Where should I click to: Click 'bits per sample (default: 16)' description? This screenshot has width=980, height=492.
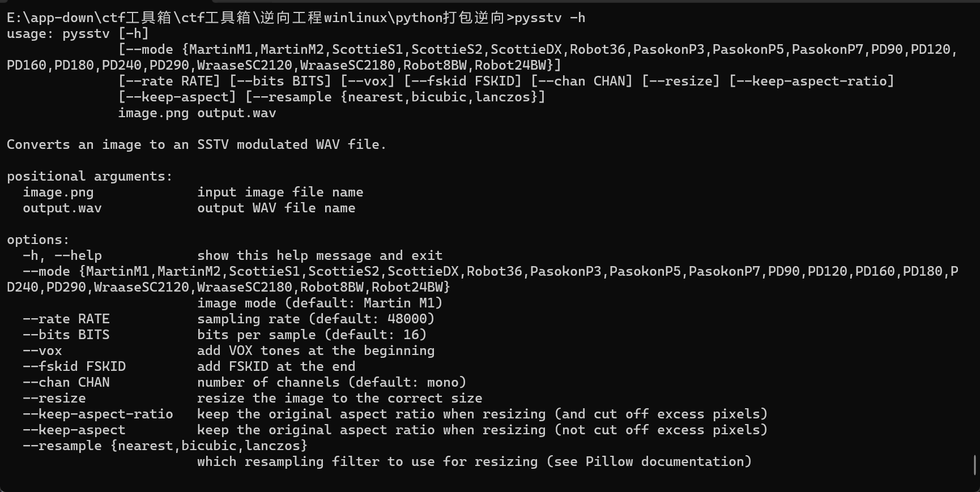[x=312, y=335]
